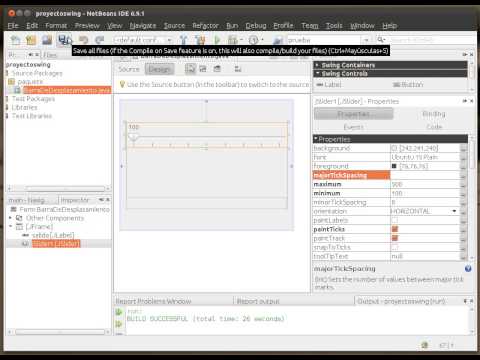Click the Preview Design icon
480x360 pixels.
(x=217, y=69)
